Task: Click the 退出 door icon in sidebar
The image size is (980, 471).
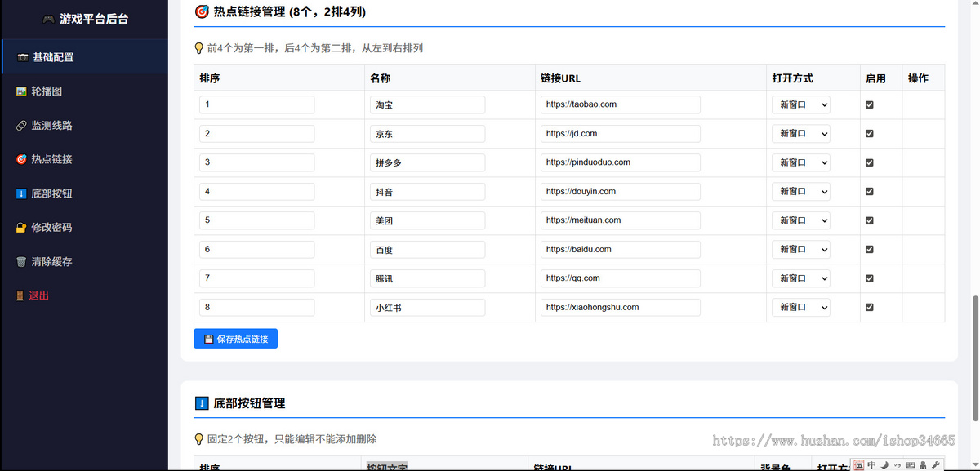Action: point(20,295)
